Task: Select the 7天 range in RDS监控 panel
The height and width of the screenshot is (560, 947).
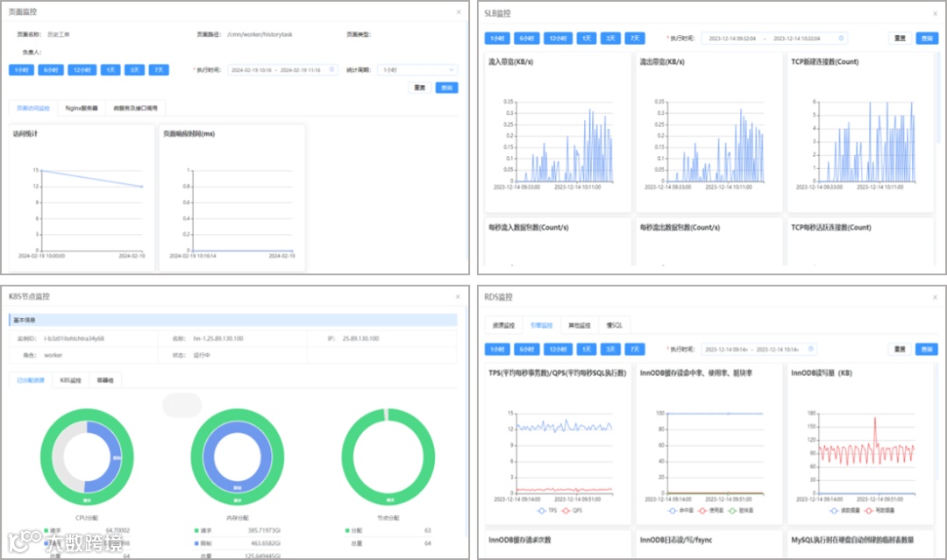Action: 635,350
